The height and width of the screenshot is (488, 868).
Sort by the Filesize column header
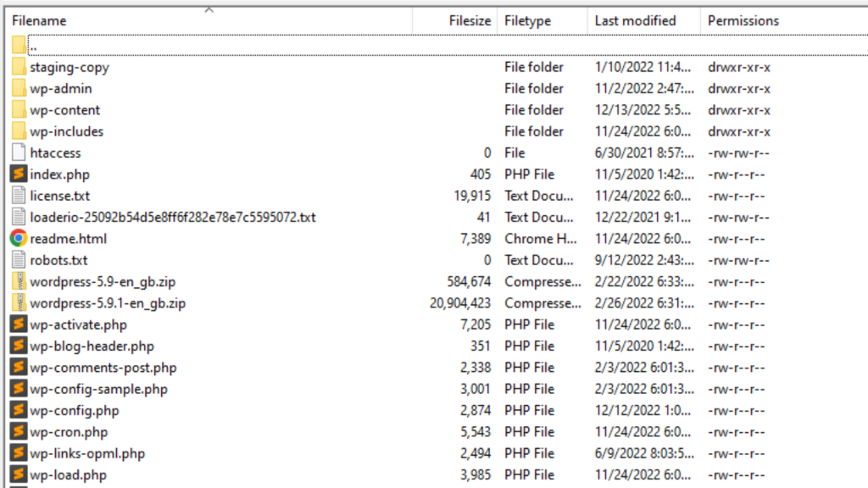point(470,21)
